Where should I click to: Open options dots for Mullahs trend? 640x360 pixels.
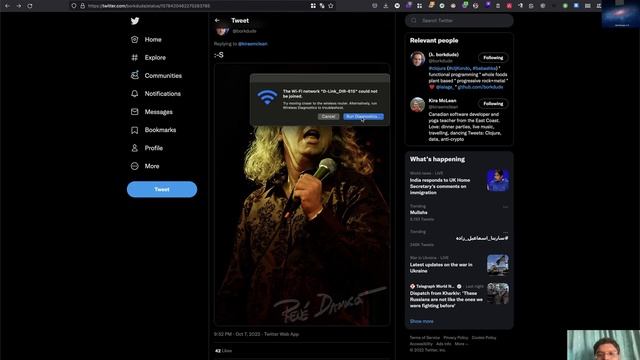505,207
